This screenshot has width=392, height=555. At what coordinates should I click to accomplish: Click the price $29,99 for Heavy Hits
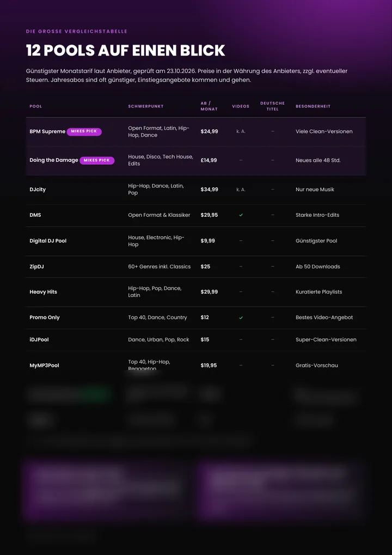click(x=209, y=292)
